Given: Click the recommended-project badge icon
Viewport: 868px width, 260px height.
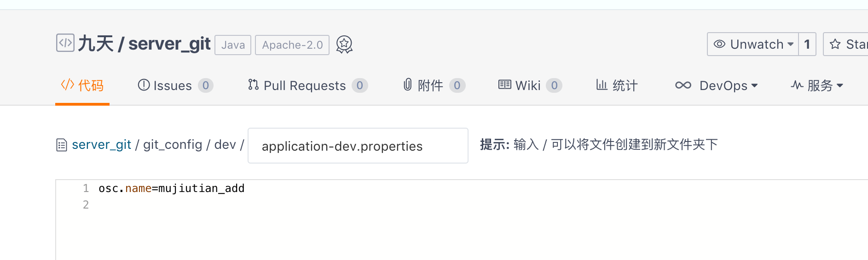Looking at the screenshot, I should pyautogui.click(x=344, y=45).
